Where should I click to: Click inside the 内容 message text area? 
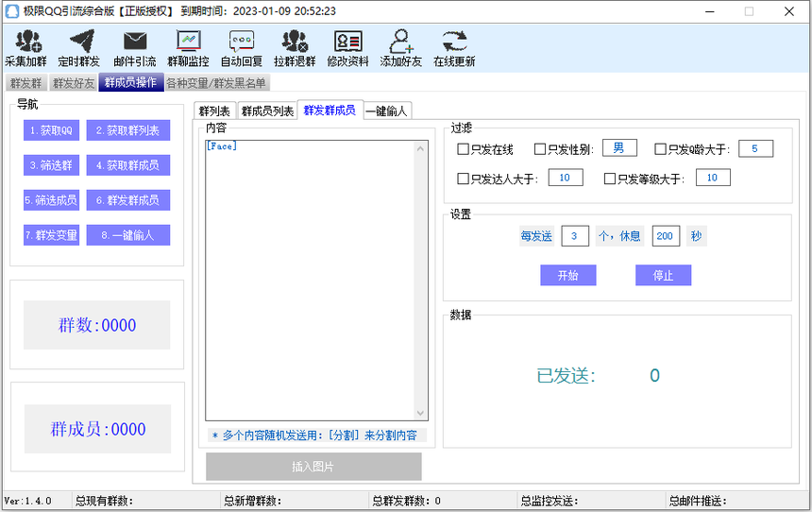coord(310,280)
